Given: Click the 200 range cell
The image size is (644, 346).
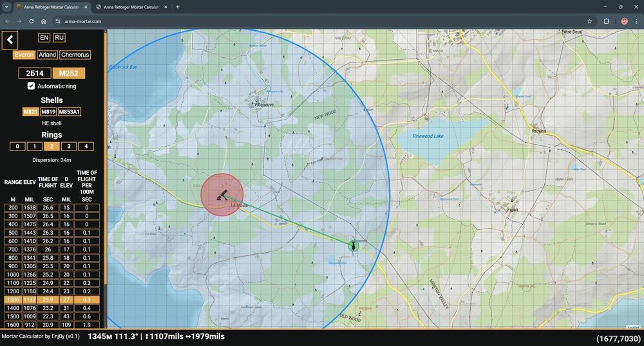Looking at the screenshot, I should point(13,208).
